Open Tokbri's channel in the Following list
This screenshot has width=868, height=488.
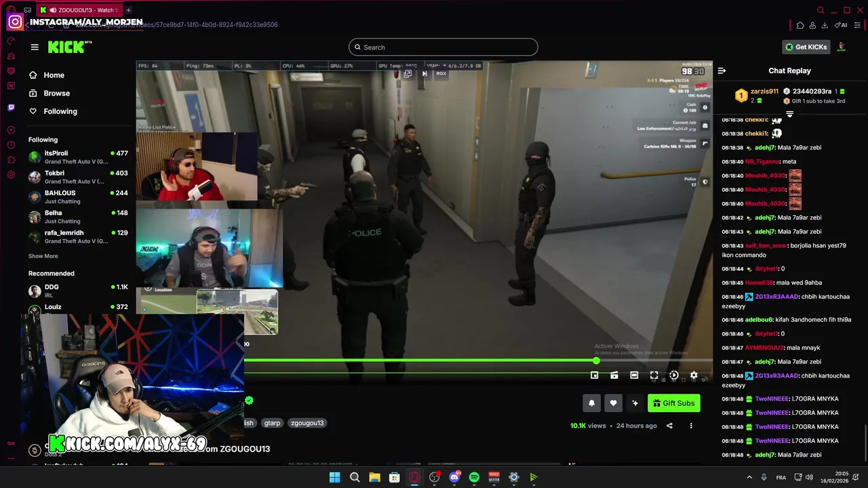tap(78, 177)
